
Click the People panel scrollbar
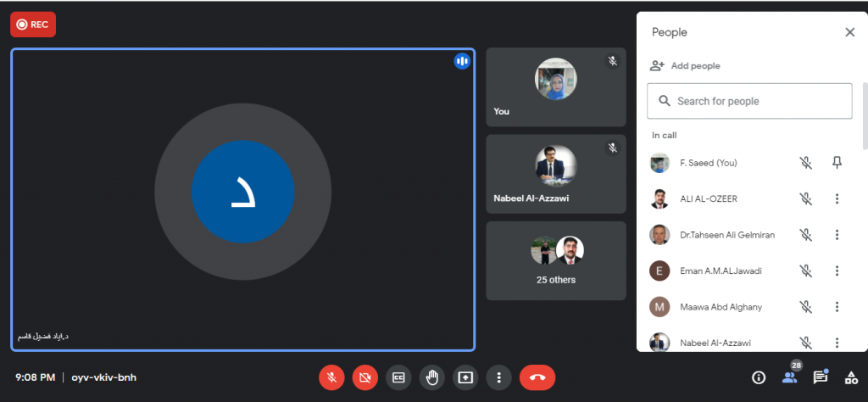[x=865, y=114]
